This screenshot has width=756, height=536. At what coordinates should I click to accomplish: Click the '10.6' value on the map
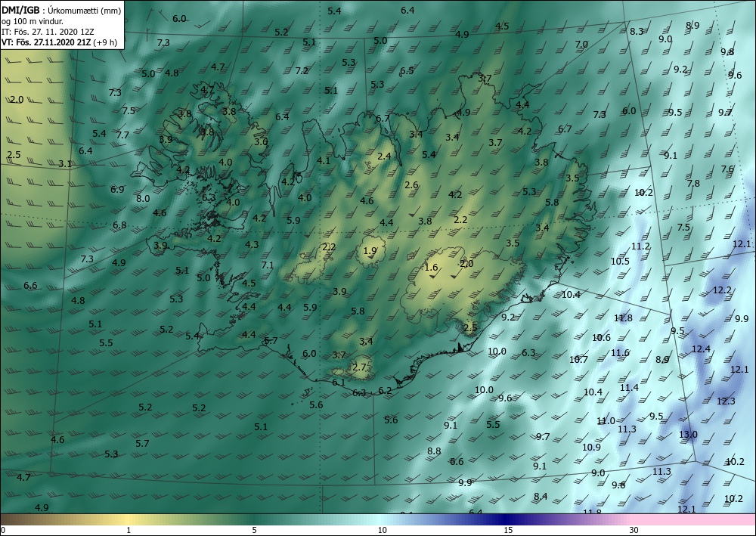601,337
